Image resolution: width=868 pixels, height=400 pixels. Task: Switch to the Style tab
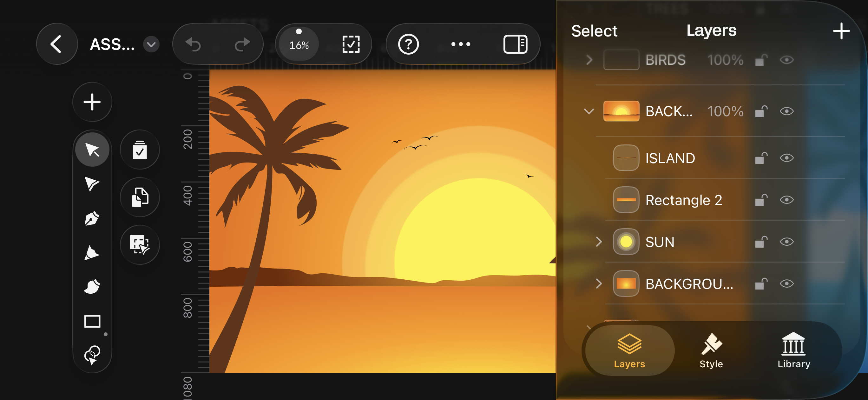tap(711, 351)
